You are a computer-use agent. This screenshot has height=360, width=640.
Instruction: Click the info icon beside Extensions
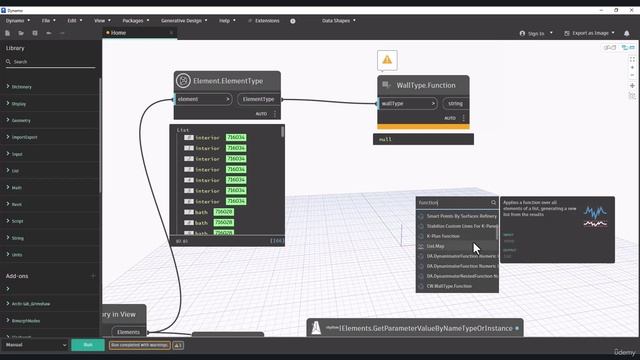click(293, 21)
